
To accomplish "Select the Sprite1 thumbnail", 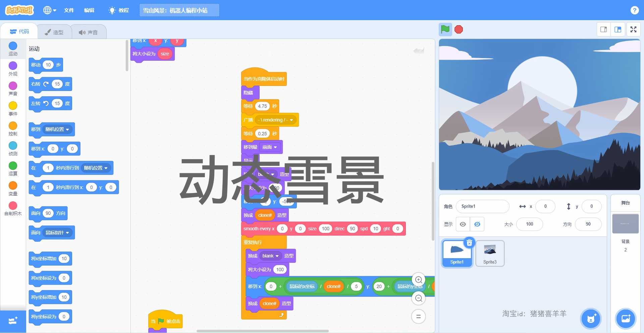I will (457, 253).
